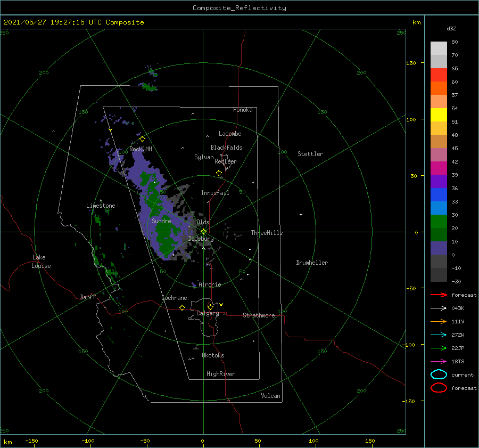
Task: Select the Didsbury label on the map
Action: (x=201, y=239)
